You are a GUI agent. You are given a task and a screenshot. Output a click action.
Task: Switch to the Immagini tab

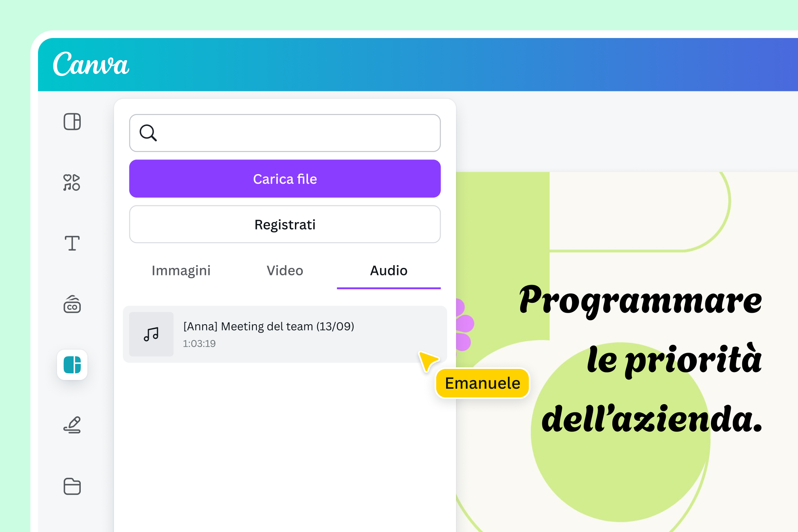coord(181,271)
